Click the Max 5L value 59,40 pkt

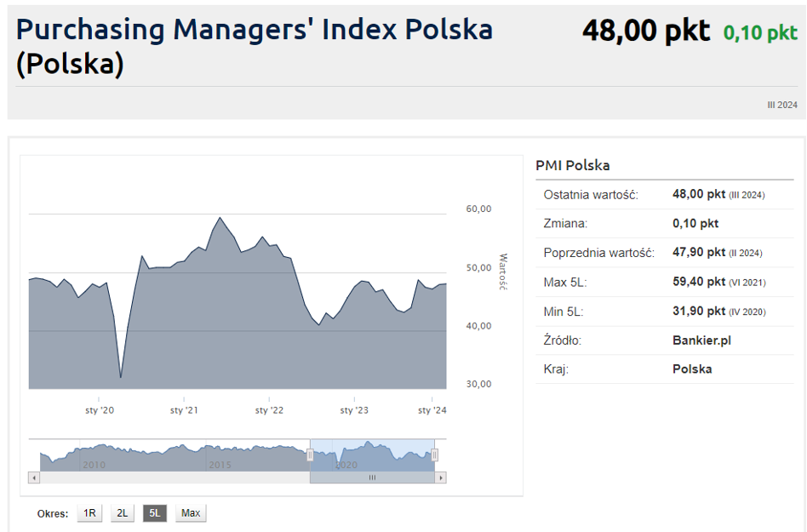[x=699, y=282]
